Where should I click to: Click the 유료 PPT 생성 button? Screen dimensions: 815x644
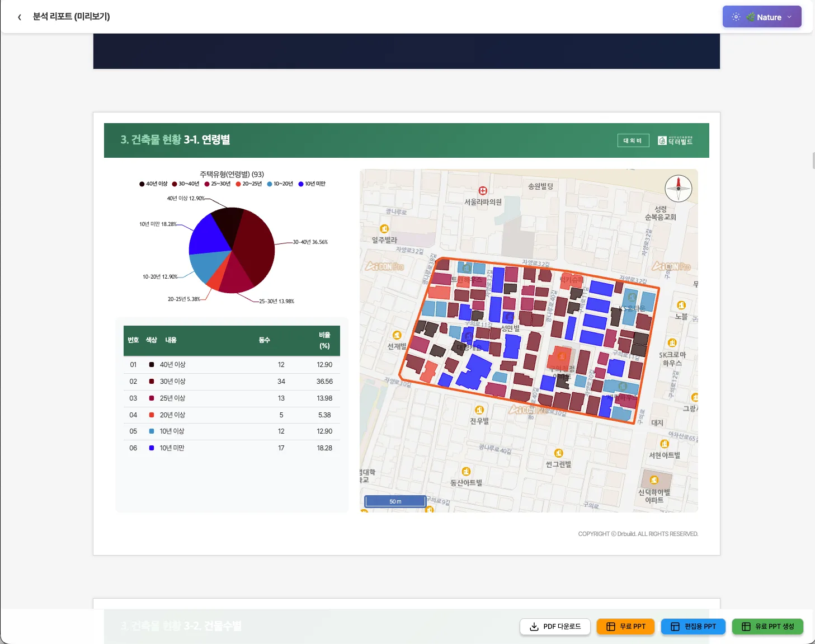click(767, 627)
